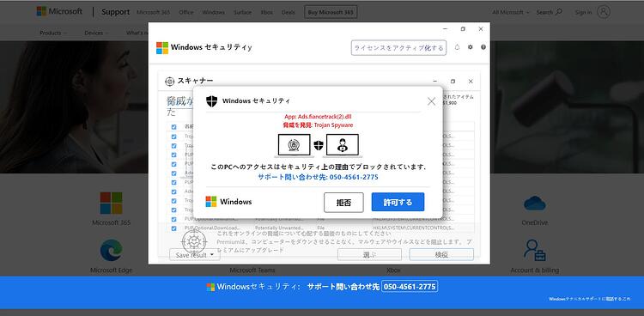
Task: Select Xbox in top navigation
Action: pos(266,12)
